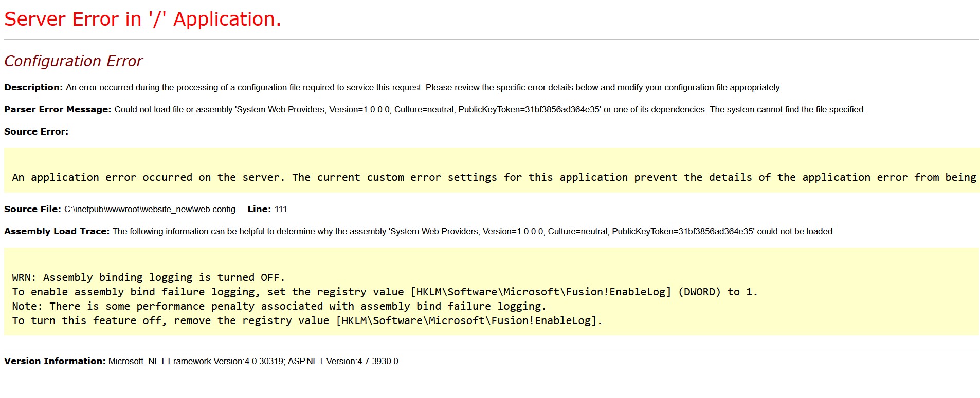Viewport: 980px width, 398px height.
Task: Click the line number 111
Action: [x=281, y=210]
